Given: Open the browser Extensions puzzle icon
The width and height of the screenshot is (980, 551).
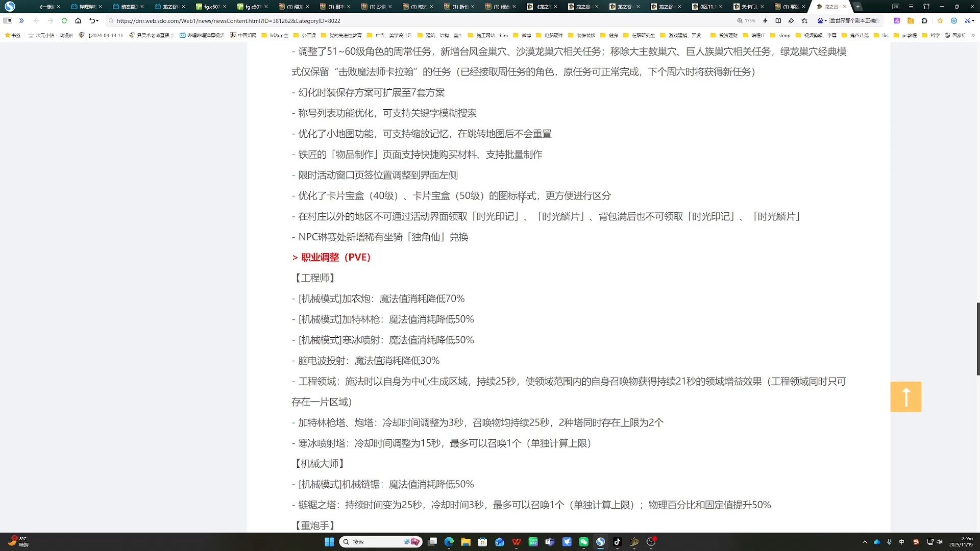Looking at the screenshot, I should click(924, 21).
